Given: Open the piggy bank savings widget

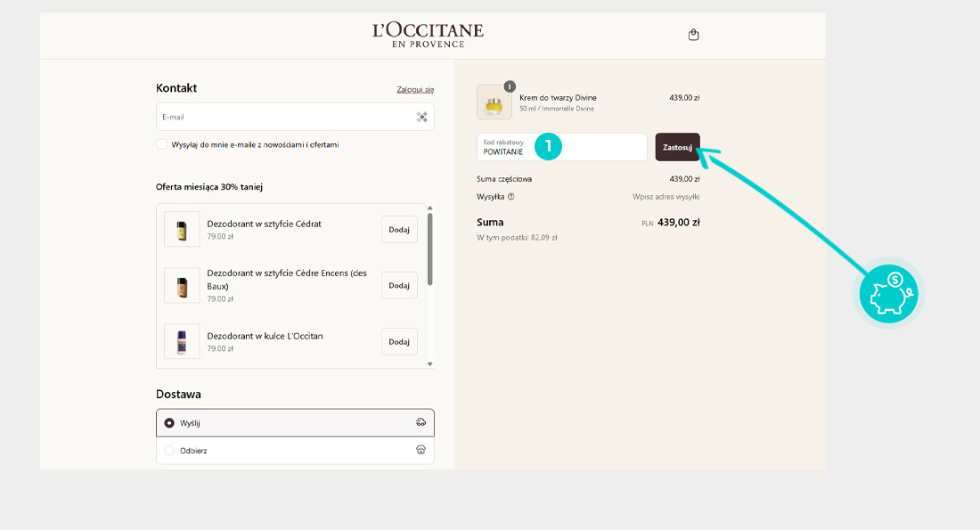Looking at the screenshot, I should click(x=888, y=293).
